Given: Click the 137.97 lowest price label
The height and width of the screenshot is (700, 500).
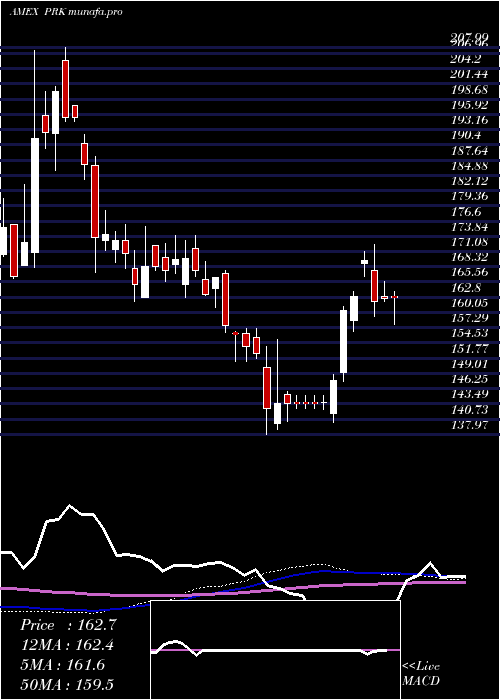Looking at the screenshot, I should pyautogui.click(x=468, y=425).
